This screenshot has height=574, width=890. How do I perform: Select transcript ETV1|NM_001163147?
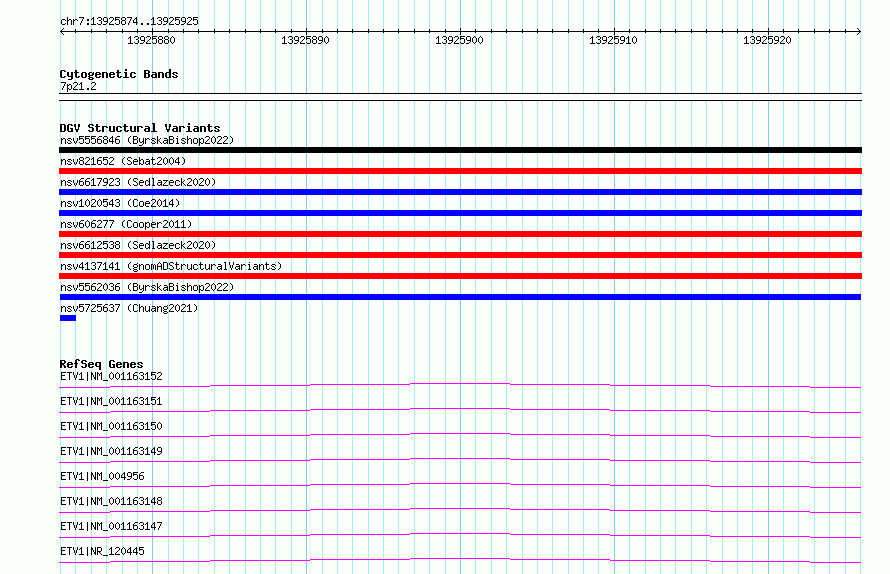[111, 526]
